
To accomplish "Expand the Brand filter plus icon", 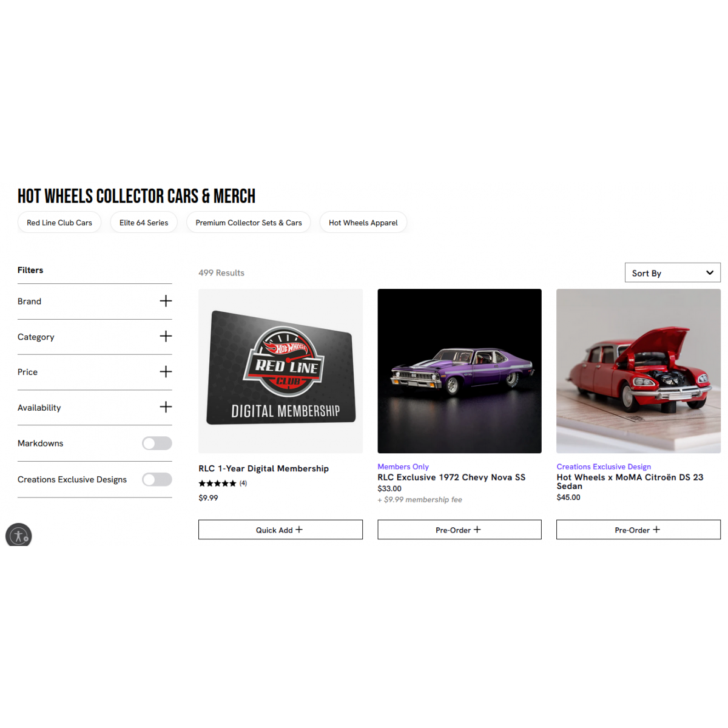I will (166, 301).
